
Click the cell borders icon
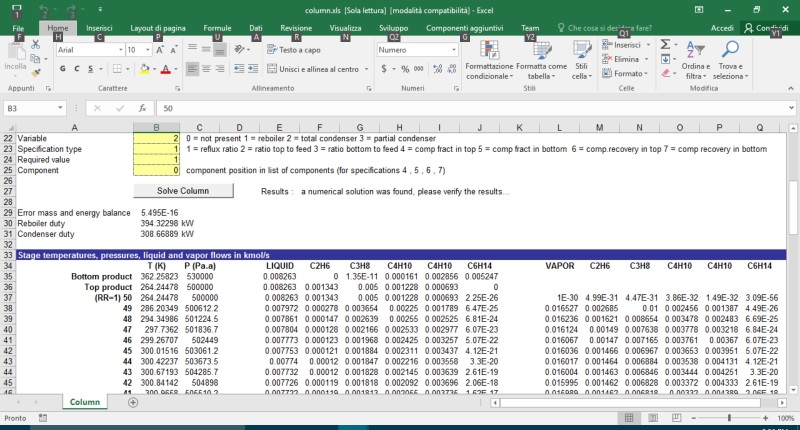(x=117, y=69)
